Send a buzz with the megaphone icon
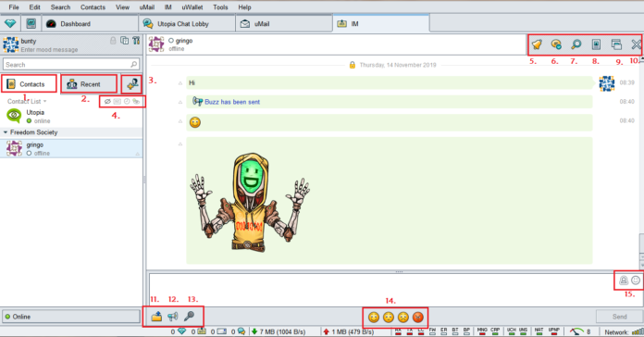 [173, 317]
